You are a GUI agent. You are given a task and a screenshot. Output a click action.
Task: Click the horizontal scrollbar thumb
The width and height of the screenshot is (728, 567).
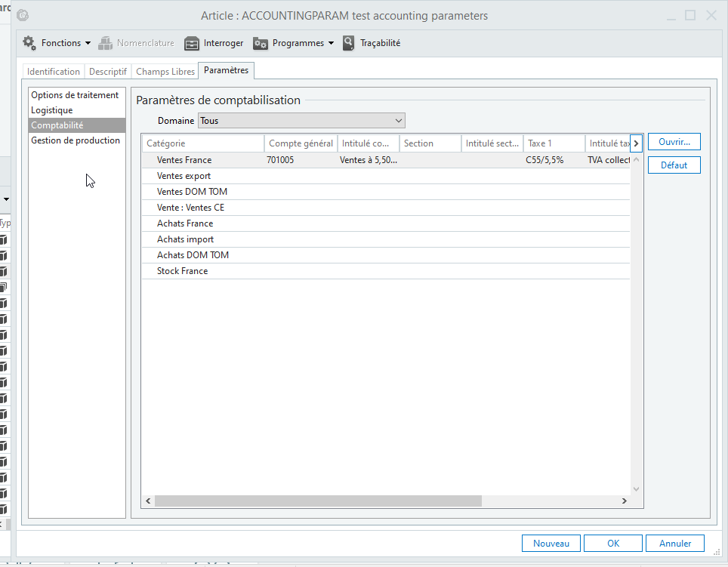click(x=318, y=501)
